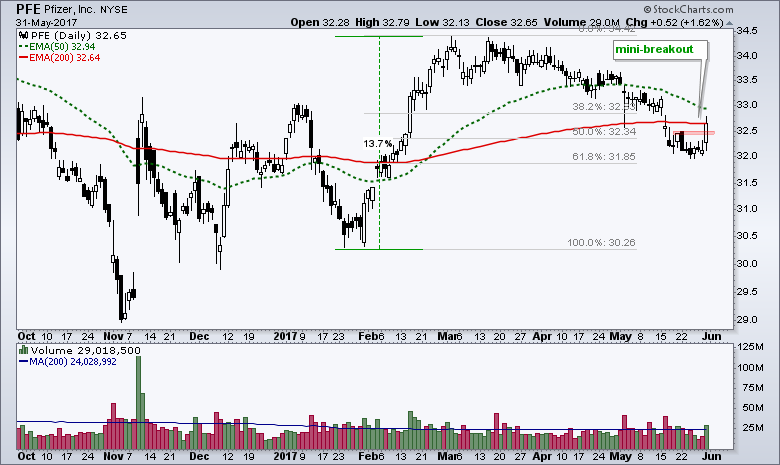Click the green dashed vertical measurement line

(x=380, y=143)
